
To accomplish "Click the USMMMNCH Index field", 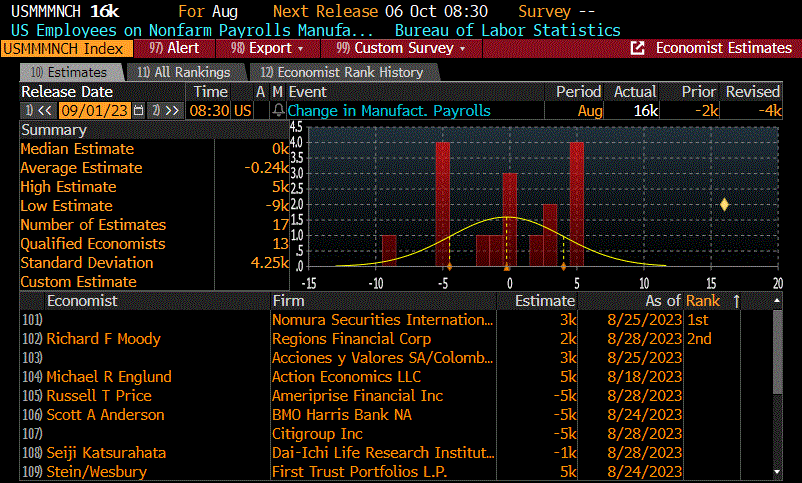I will click(66, 49).
